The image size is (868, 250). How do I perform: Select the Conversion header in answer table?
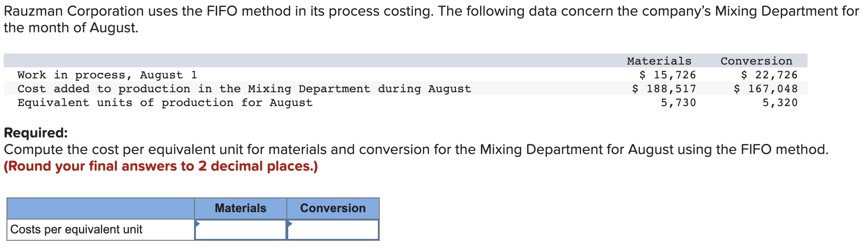tap(333, 208)
